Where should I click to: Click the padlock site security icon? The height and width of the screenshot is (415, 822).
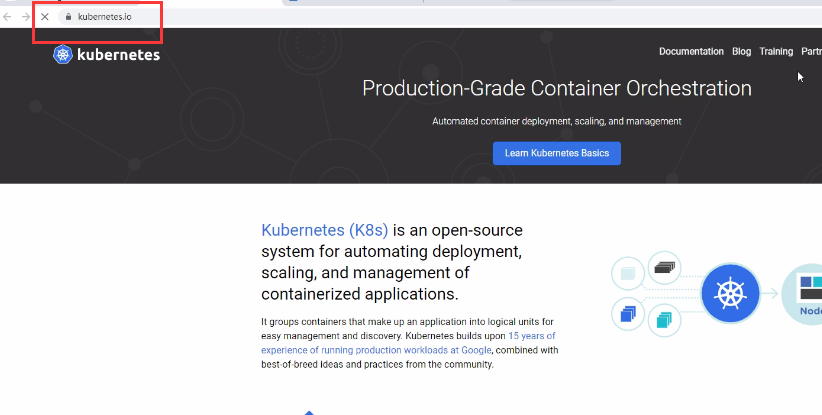coord(68,17)
